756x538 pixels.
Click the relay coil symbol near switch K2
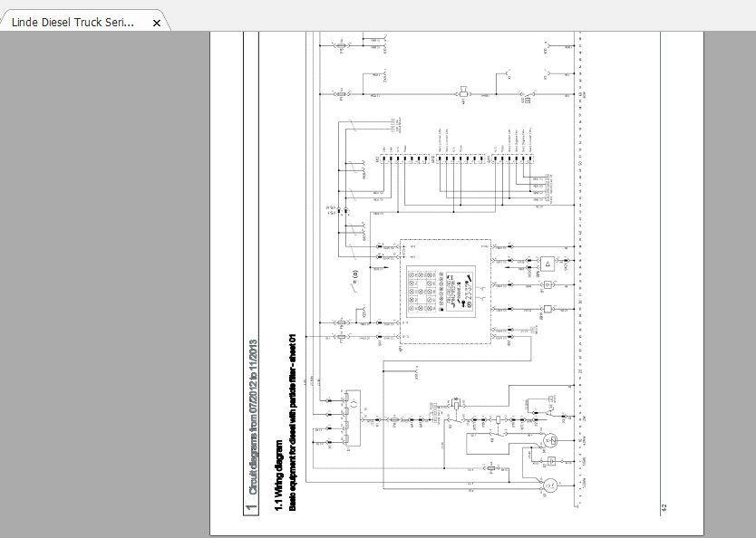coord(456,405)
